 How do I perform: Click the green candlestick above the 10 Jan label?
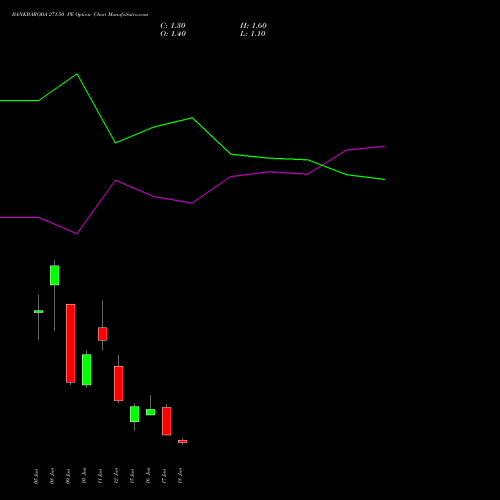(87, 370)
